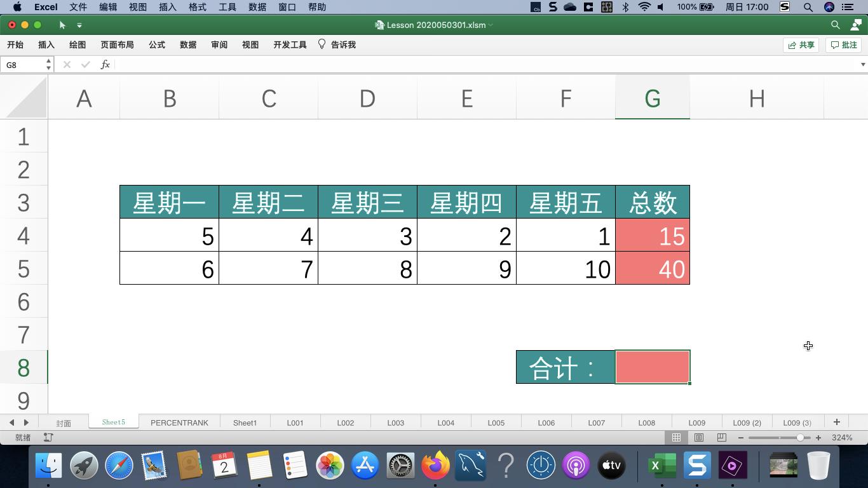Click the Wi-Fi icon in menu bar
Viewport: 868px width, 488px height.
644,7
